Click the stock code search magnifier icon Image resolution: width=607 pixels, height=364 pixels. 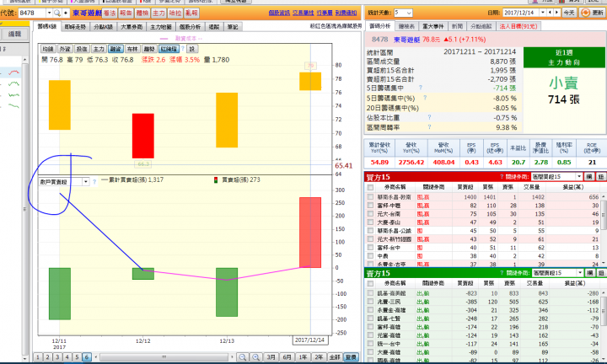coord(57,13)
